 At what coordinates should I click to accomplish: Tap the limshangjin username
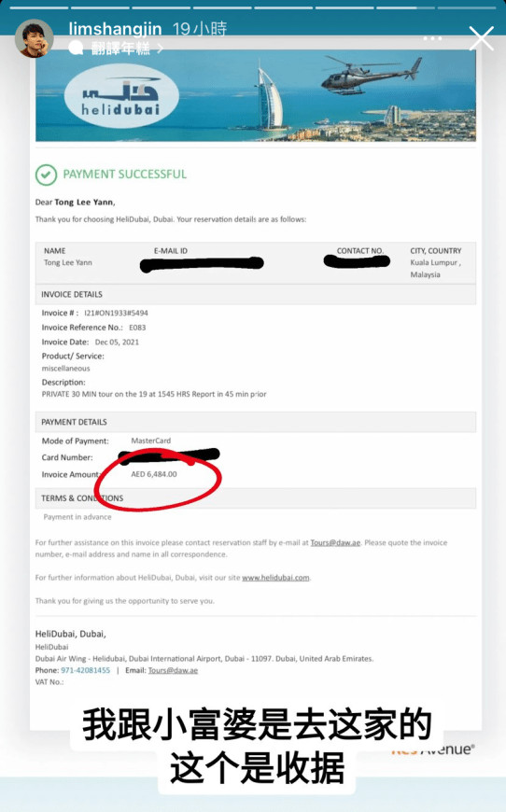[115, 29]
